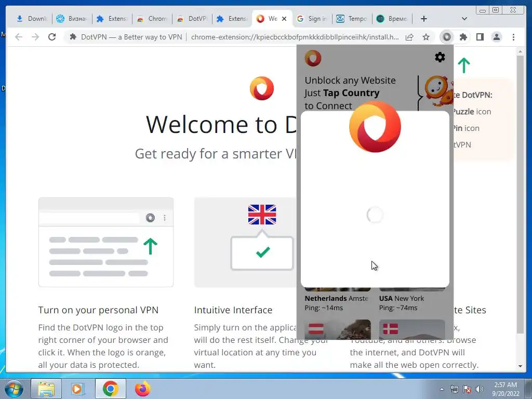Share this page icon in address bar
The image size is (532, 399).
point(409,37)
